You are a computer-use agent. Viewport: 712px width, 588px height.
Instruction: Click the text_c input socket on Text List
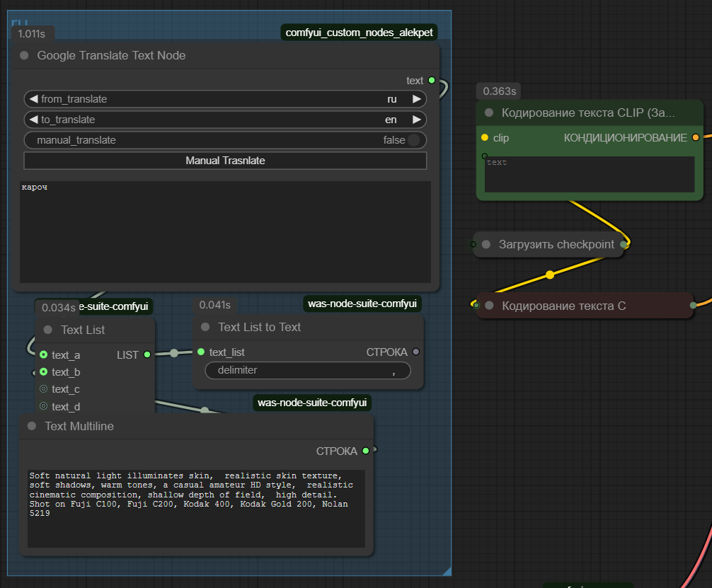[x=44, y=389]
